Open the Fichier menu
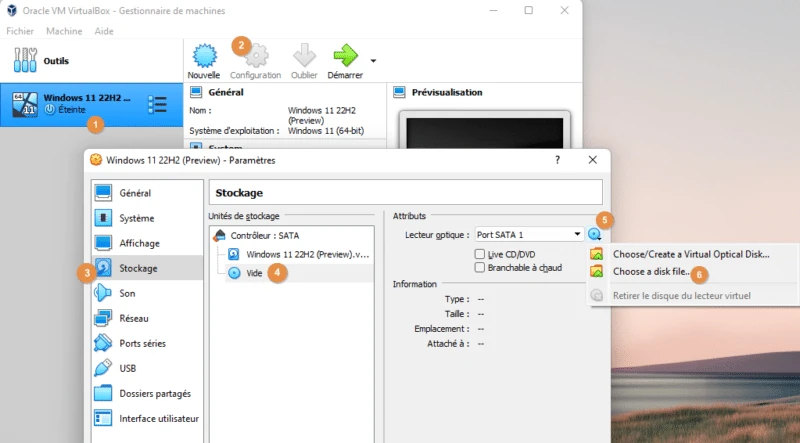The height and width of the screenshot is (443, 800). 20,31
